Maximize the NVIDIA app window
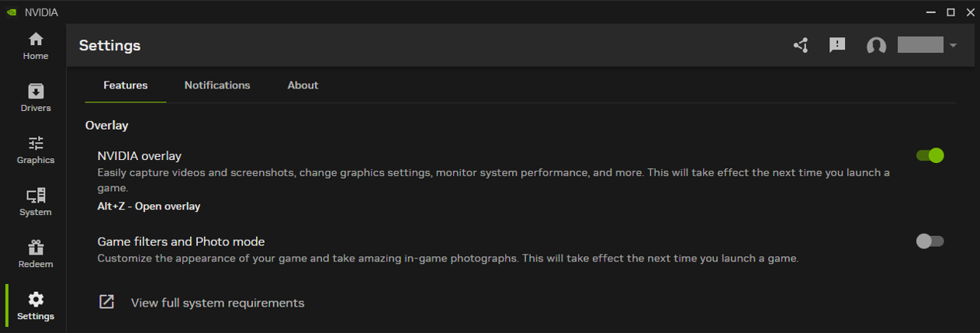Viewport: 980px width, 333px height. [x=951, y=12]
